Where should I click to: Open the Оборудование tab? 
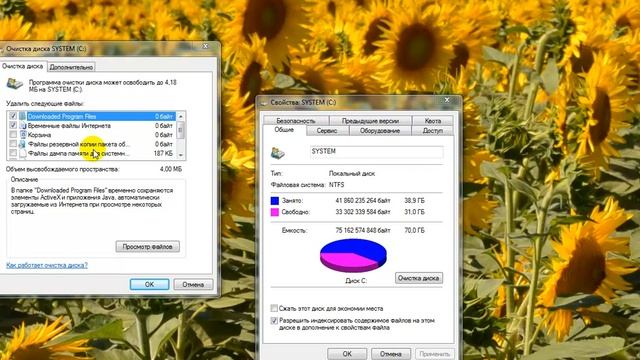pyautogui.click(x=380, y=131)
